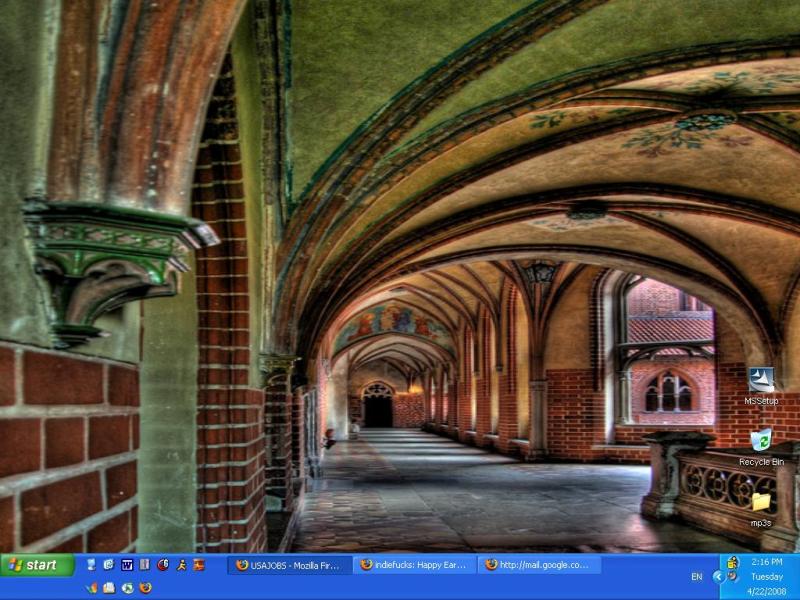Open the MSSetup desktop shortcut
The width and height of the screenshot is (800, 600).
pos(761,381)
